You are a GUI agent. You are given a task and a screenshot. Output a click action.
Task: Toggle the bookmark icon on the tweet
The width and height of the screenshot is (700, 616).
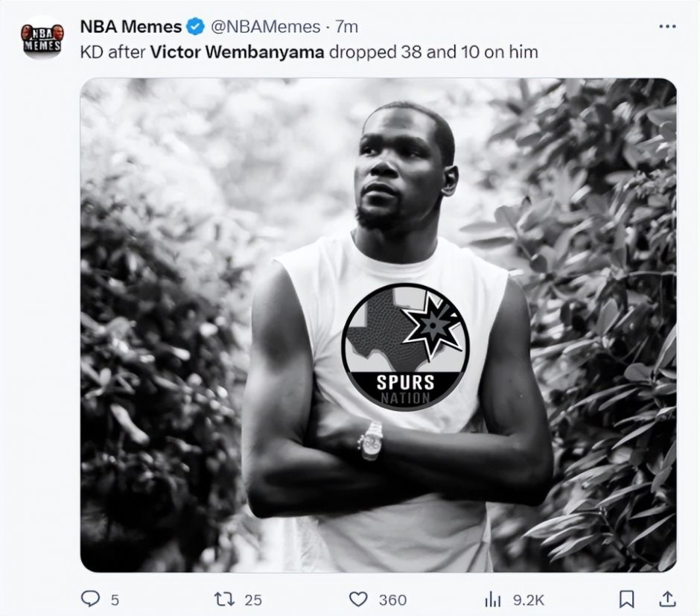tap(627, 598)
